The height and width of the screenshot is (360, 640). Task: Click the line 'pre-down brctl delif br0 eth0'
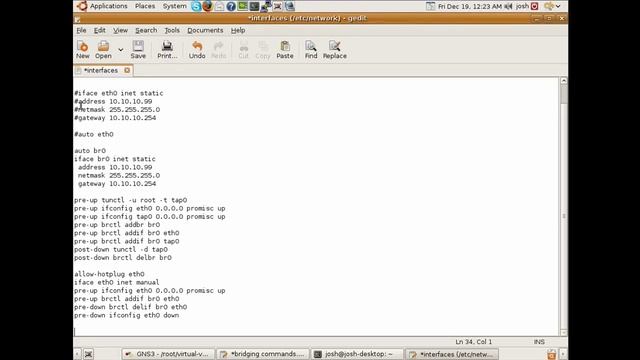(131, 307)
